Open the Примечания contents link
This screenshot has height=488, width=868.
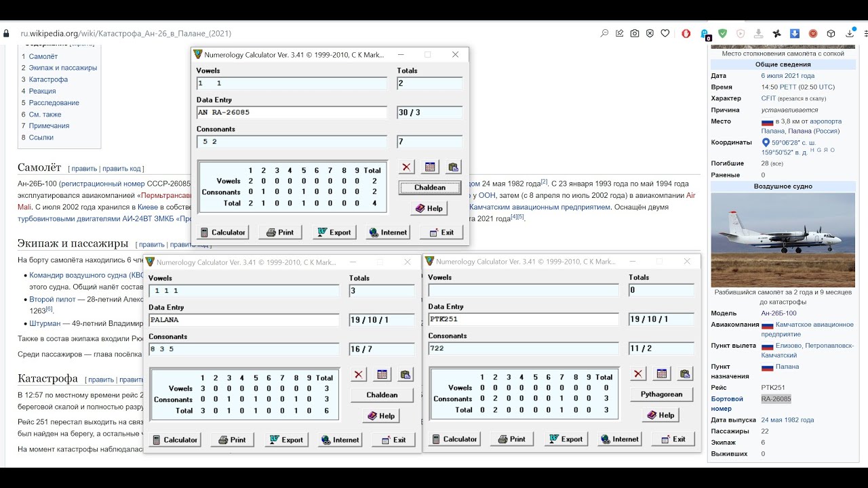49,125
